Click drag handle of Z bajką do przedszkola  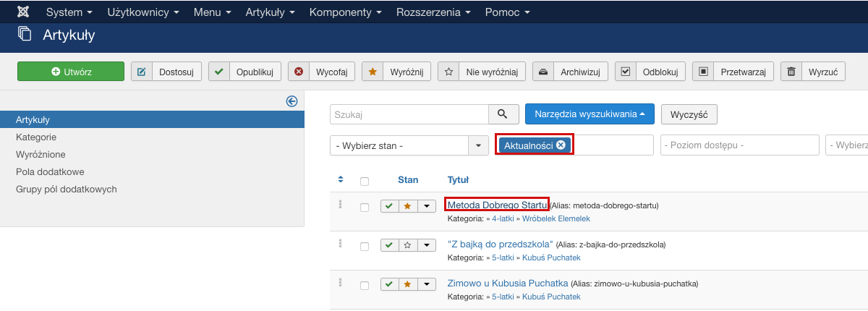click(340, 243)
